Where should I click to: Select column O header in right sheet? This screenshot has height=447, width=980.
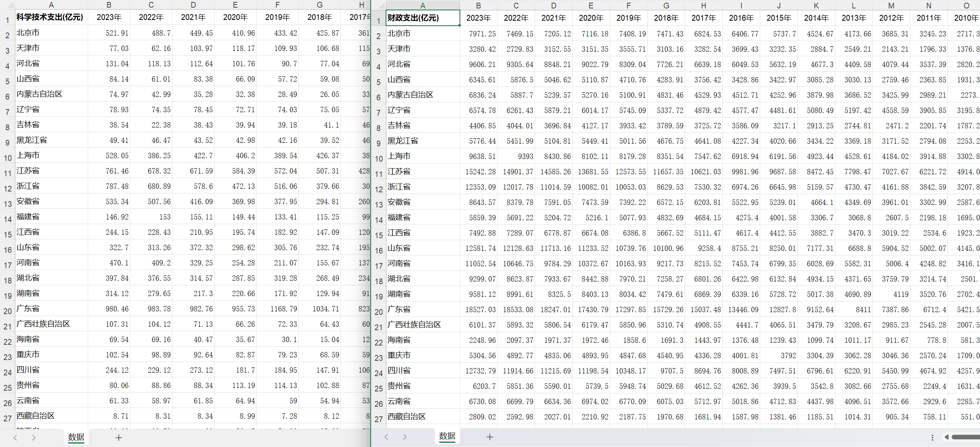point(966,5)
